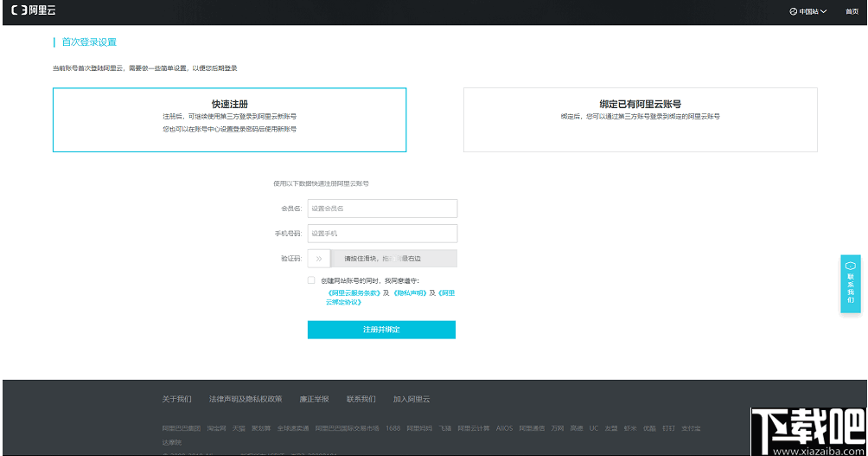Open 阿里巴巴国际交易市场 footer link
The image size is (868, 456).
click(347, 428)
